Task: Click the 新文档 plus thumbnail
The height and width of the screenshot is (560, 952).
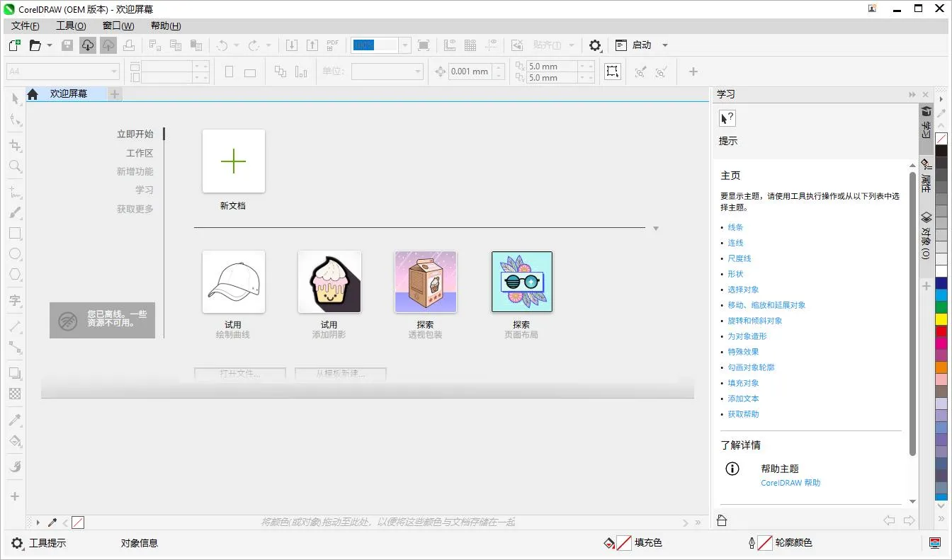Action: point(233,161)
